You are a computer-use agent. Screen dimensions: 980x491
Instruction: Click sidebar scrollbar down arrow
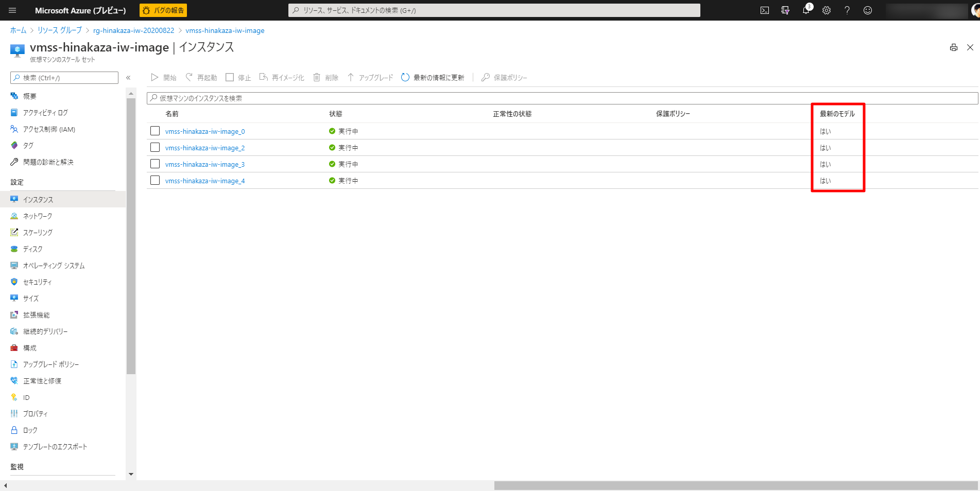tap(131, 475)
